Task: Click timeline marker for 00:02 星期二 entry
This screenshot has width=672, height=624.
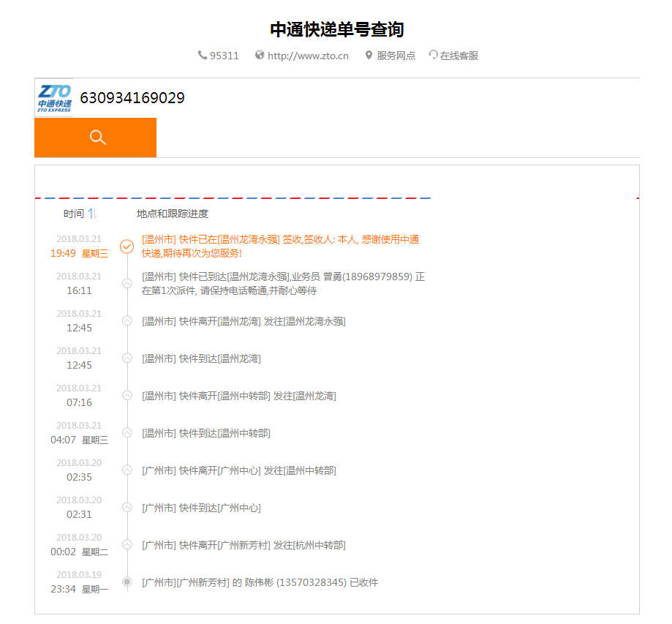Action: click(x=127, y=545)
